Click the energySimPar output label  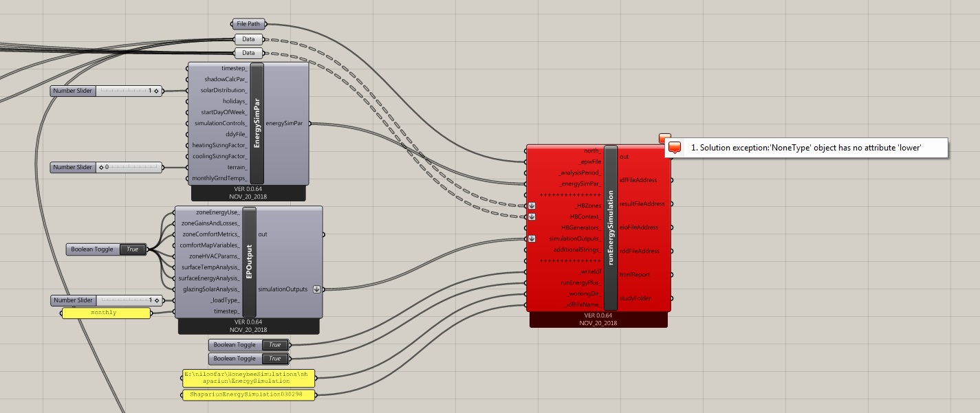tap(285, 124)
